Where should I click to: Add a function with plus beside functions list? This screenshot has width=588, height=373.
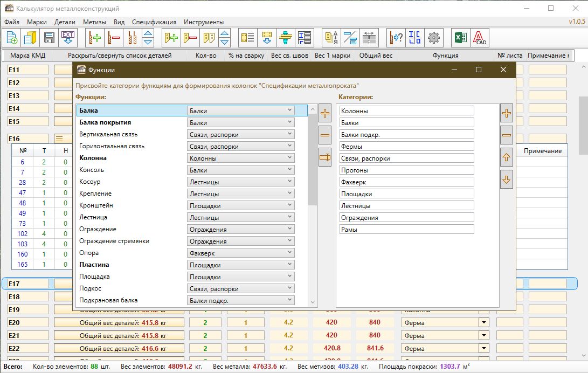[325, 113]
